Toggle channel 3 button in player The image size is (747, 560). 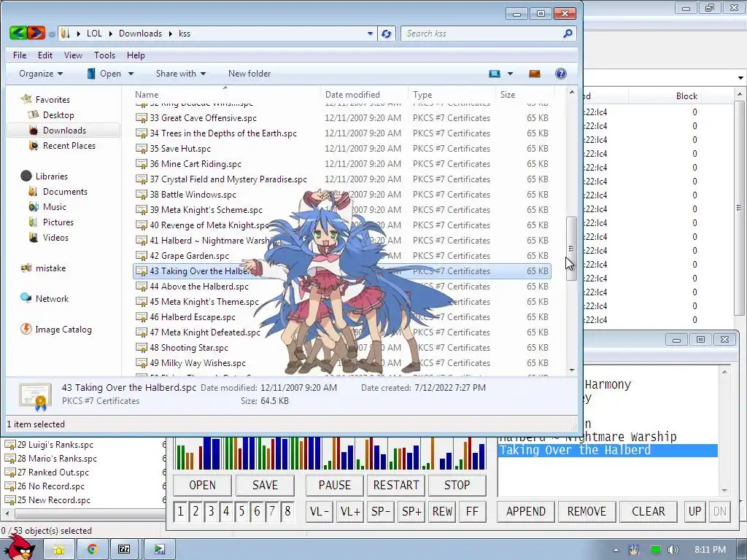point(211,511)
